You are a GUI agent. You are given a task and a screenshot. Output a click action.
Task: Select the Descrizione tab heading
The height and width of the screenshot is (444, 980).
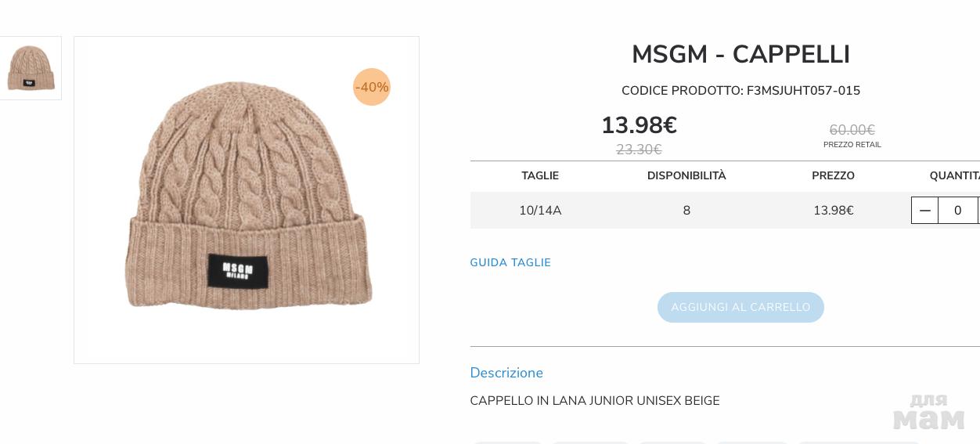(x=506, y=373)
